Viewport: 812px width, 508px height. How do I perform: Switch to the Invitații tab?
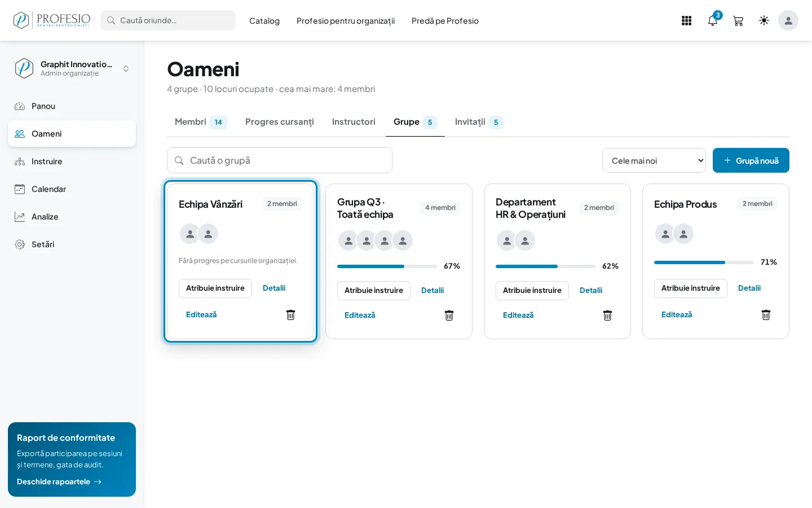pyautogui.click(x=479, y=122)
